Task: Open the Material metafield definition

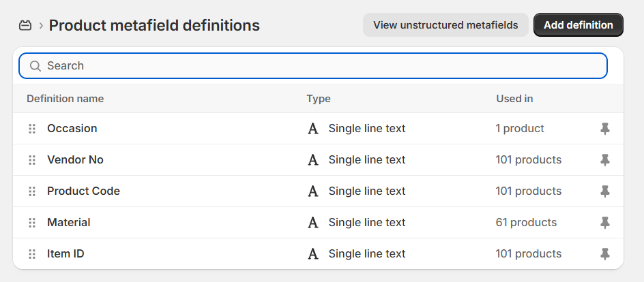Action: (x=69, y=223)
